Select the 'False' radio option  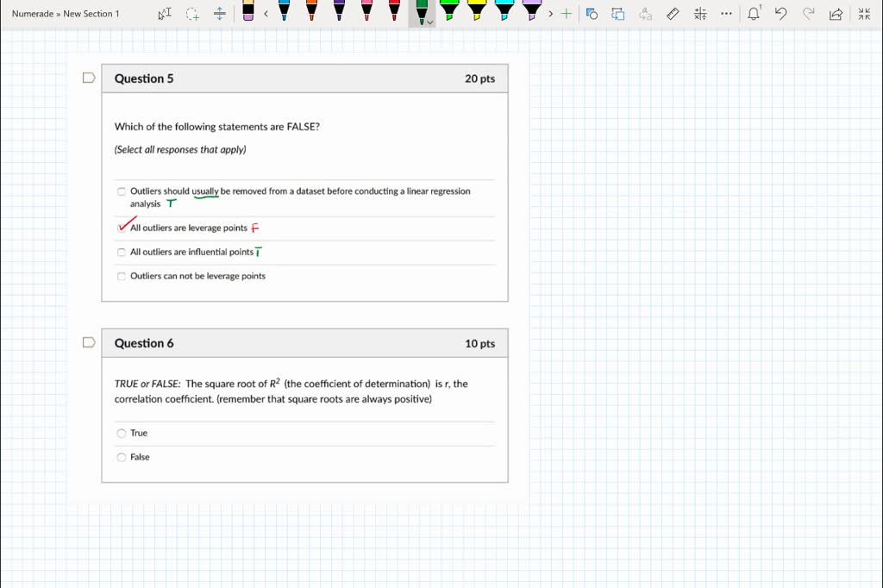[x=122, y=457]
